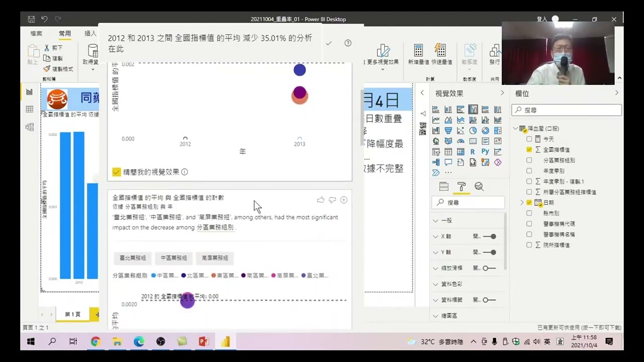Click the 新增量值 button
Image resolution: width=644 pixels, height=362 pixels.
(419, 54)
